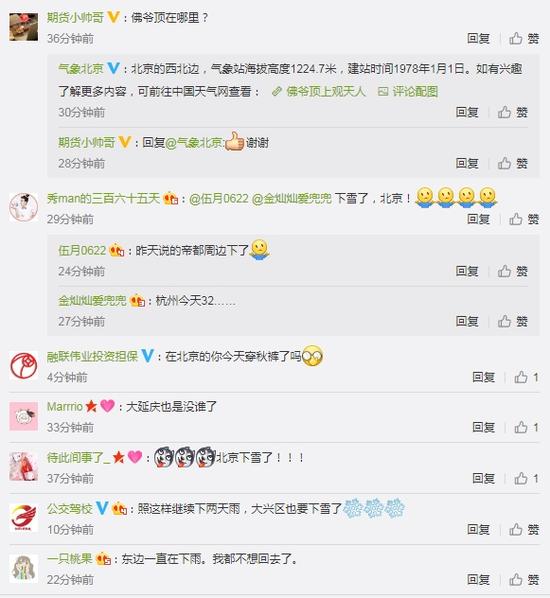Open mentioned user @伍月0622

coord(219,198)
